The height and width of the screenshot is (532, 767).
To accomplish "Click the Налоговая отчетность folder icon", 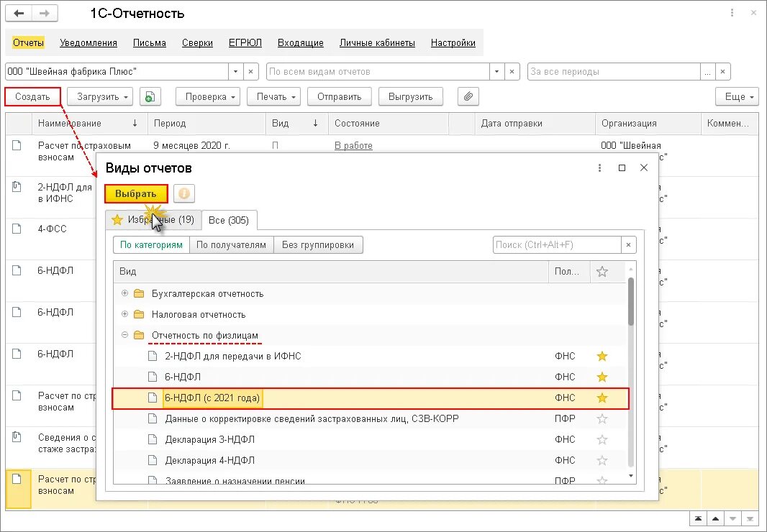I will coord(139,314).
